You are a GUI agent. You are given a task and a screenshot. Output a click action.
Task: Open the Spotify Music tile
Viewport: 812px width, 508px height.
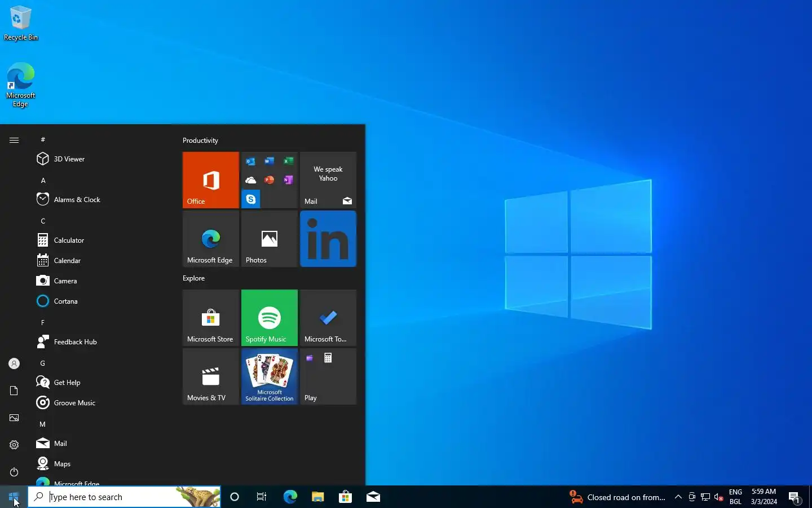[x=270, y=318]
